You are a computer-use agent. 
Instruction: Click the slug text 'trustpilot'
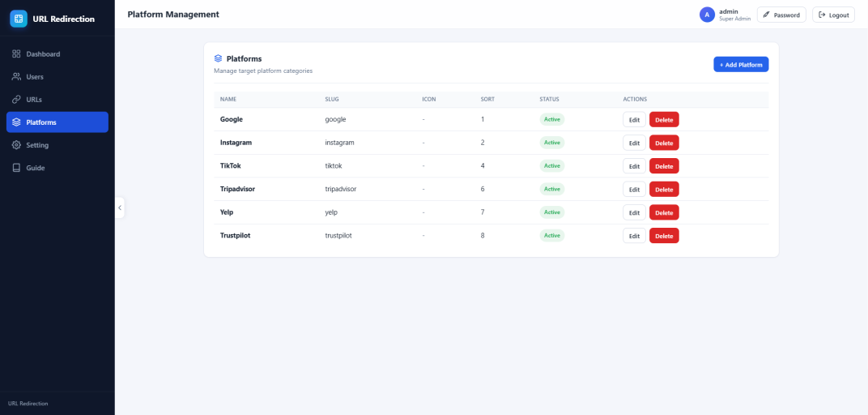[338, 236]
